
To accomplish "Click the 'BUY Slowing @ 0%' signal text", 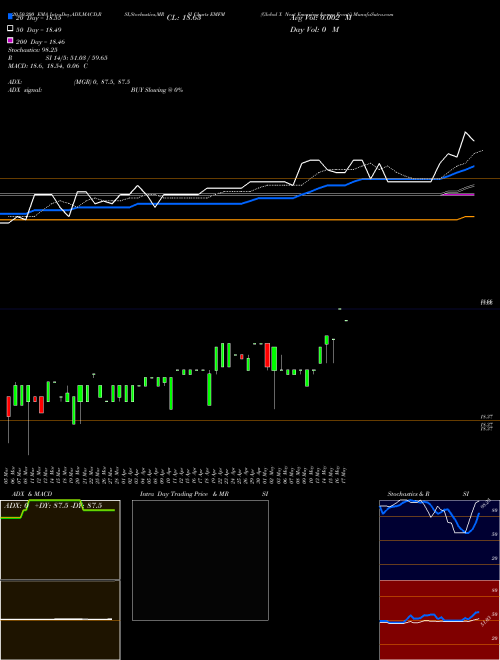I will (157, 90).
